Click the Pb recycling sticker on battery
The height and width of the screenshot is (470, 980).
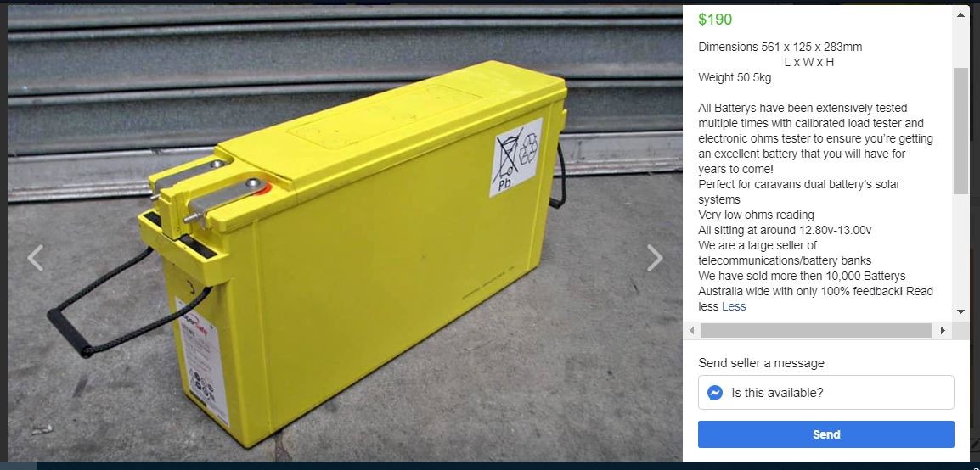[x=515, y=157]
